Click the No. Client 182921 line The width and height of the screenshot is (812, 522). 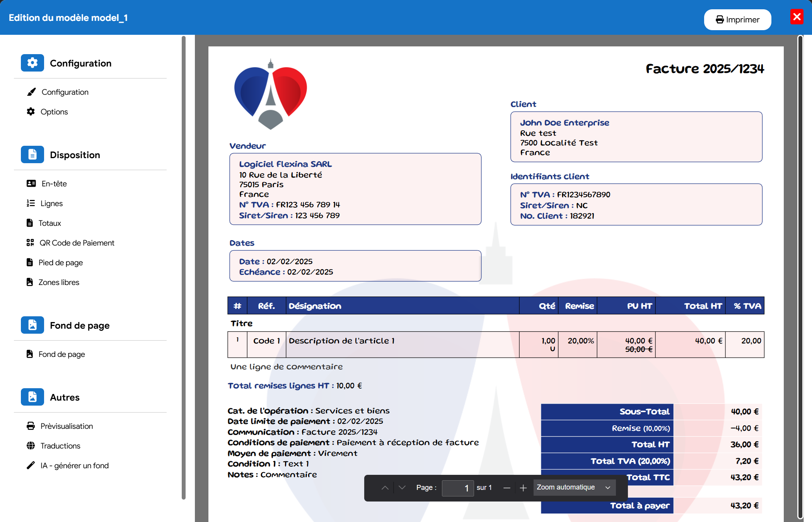[557, 216]
